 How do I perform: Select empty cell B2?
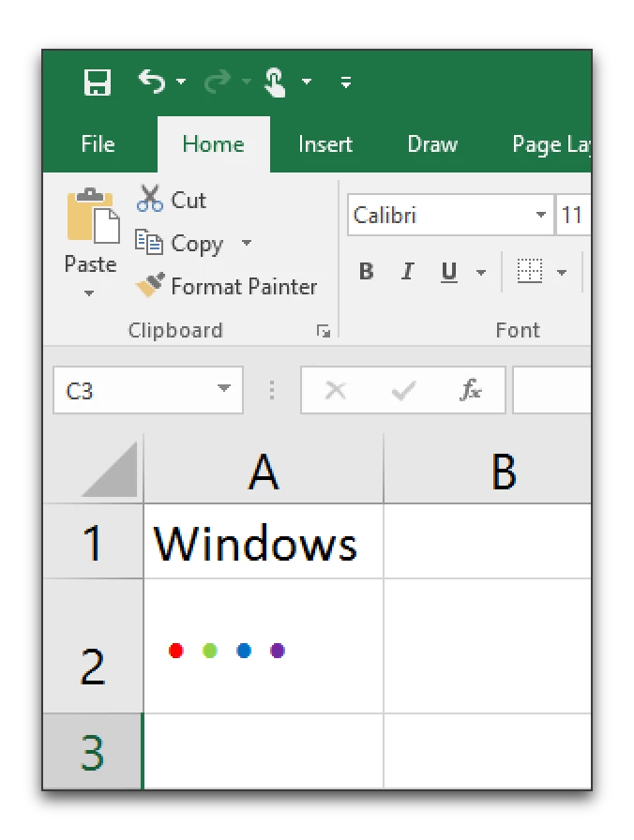489,646
